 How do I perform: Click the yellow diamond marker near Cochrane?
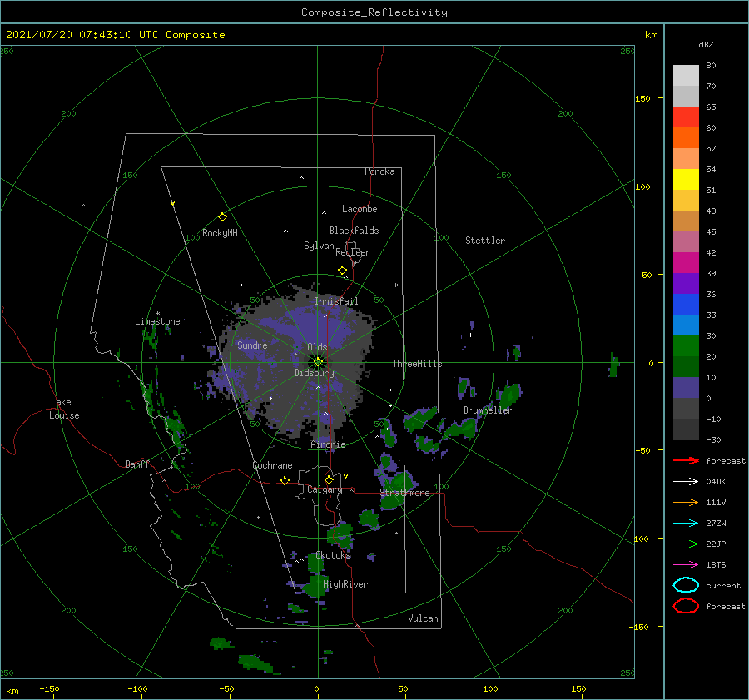click(285, 480)
